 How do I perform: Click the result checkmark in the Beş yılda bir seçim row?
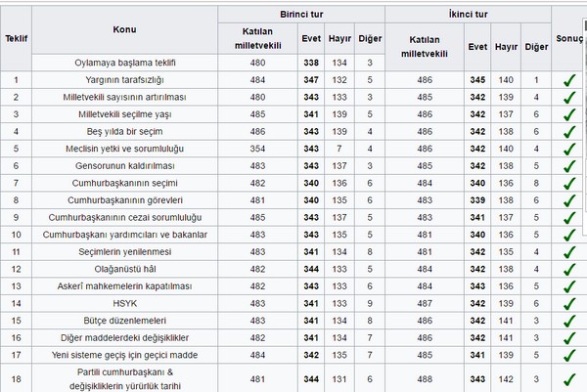(x=568, y=131)
